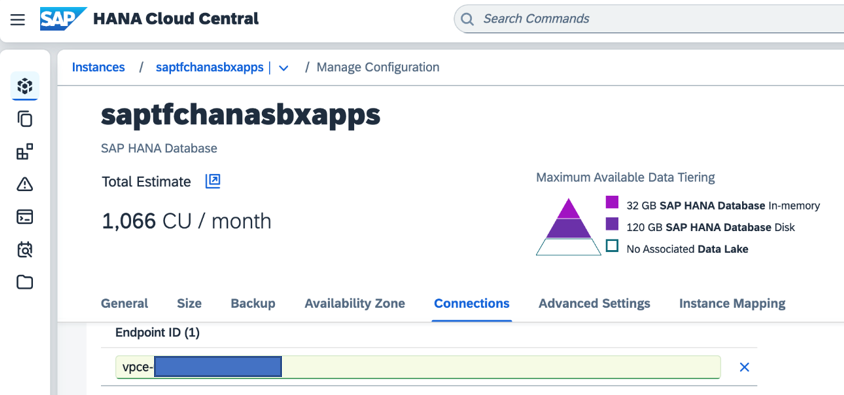Click the search magnifier icon
The image size is (844, 395).
tap(468, 19)
